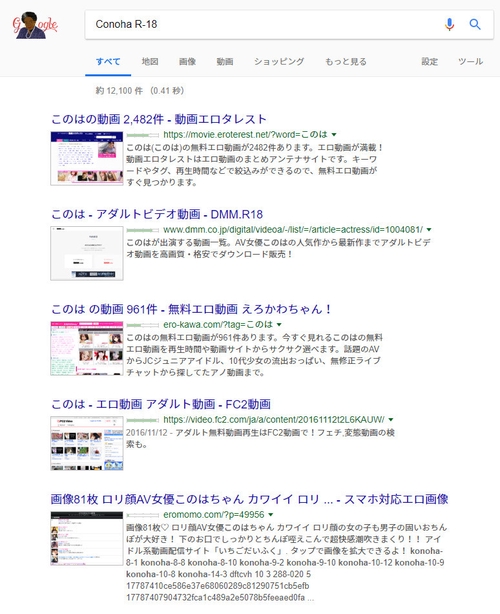The image size is (500, 614).
Task: Select the すべて tab
Action: point(108,61)
